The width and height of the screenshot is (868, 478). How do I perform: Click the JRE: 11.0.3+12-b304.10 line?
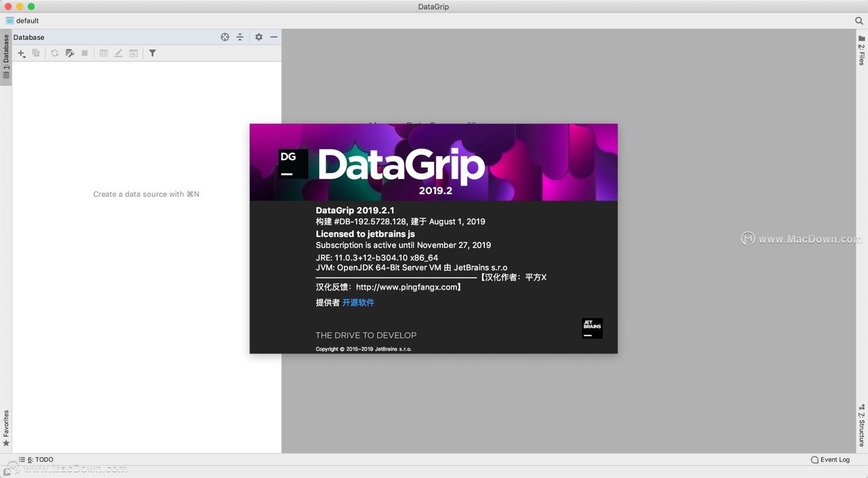pyautogui.click(x=377, y=258)
